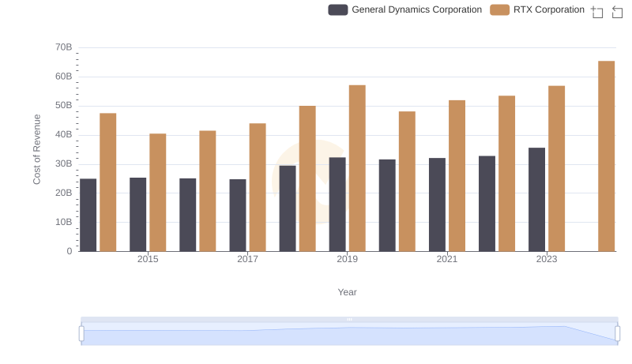
Task: Toggle the RTX Corporation legend swatch
Action: 499,9
